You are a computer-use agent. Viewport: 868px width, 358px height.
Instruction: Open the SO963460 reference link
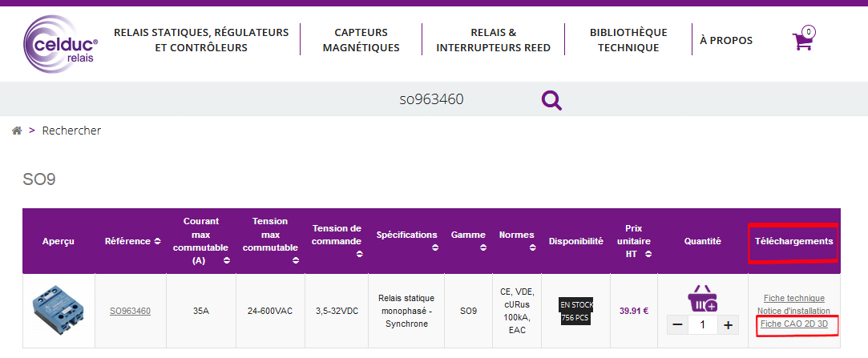130,311
